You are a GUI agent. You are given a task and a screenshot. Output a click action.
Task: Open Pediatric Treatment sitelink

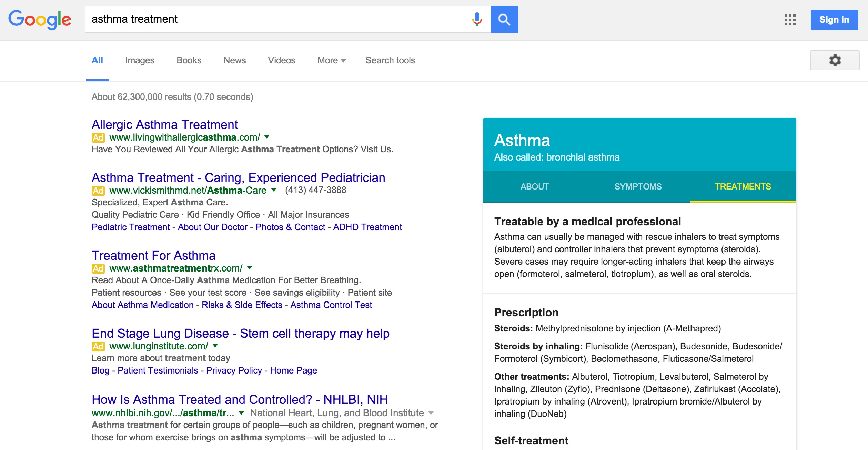click(x=131, y=227)
